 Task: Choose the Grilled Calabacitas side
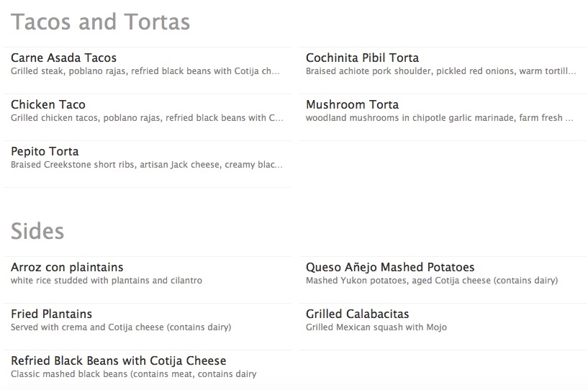(357, 314)
